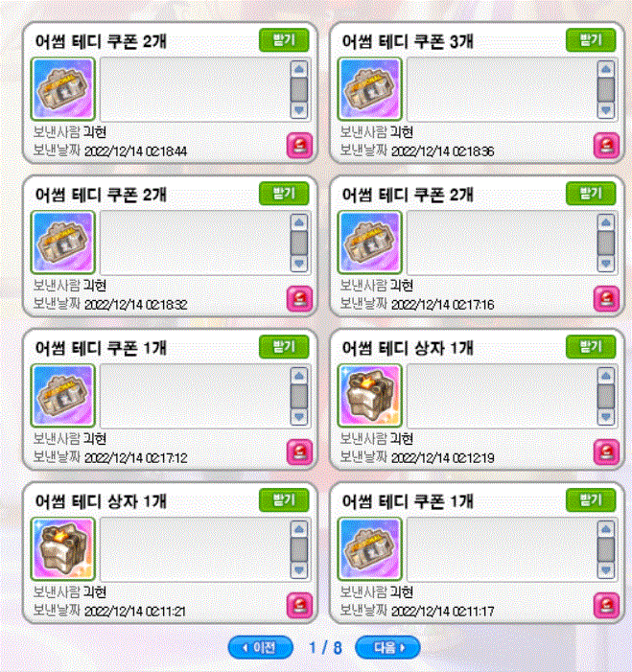Image resolution: width=632 pixels, height=672 pixels.
Task: Click the scrollbar thumb in the 02:17:12 gift message
Action: [x=299, y=396]
